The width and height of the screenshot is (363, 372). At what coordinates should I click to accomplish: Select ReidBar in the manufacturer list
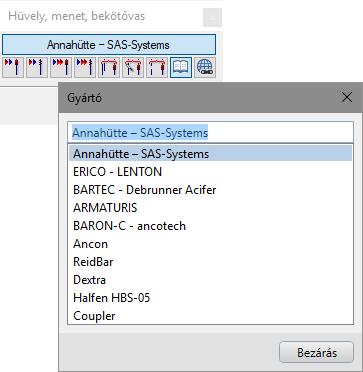(210, 262)
